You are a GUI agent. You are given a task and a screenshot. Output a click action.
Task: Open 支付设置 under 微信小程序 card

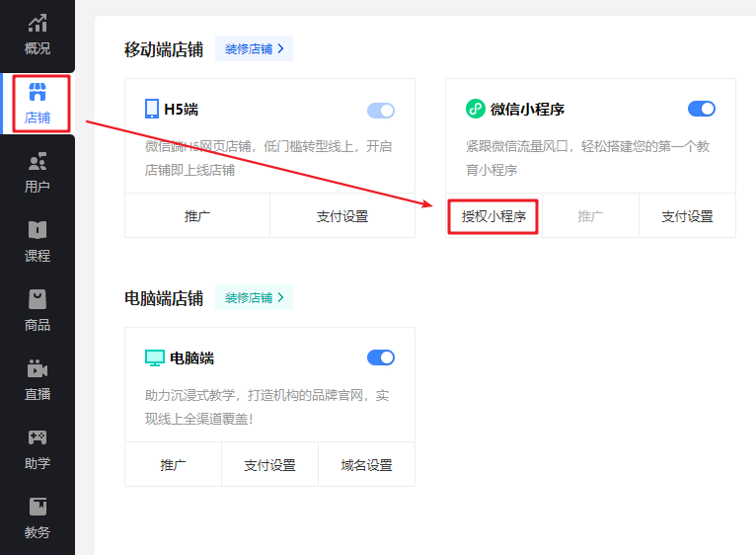click(688, 215)
